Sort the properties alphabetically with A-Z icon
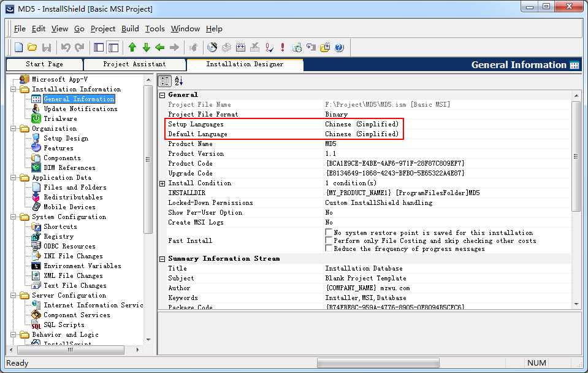Viewport: 588px width, 373px height. click(x=179, y=81)
